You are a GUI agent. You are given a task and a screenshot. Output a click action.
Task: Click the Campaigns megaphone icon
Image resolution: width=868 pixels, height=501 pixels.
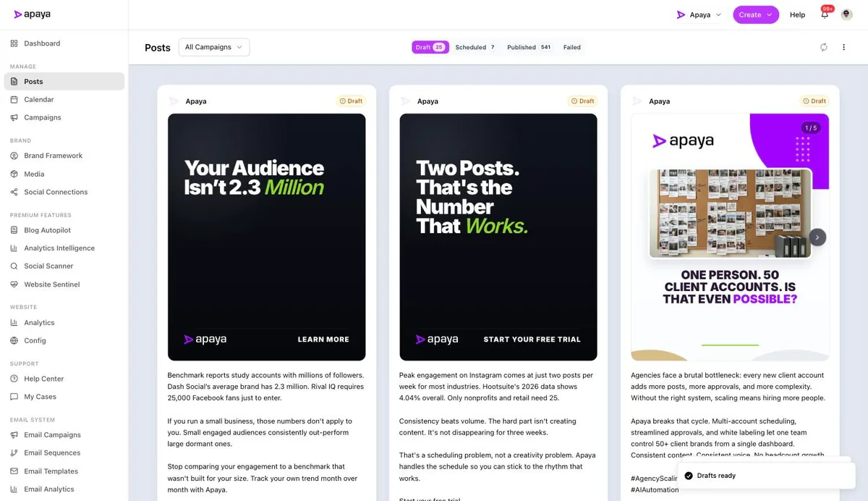(14, 117)
